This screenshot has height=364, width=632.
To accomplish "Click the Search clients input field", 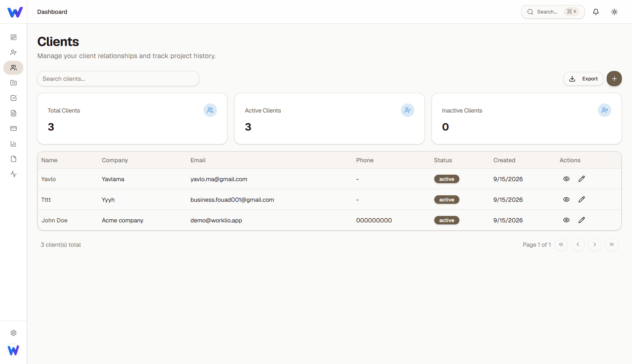I will point(118,79).
